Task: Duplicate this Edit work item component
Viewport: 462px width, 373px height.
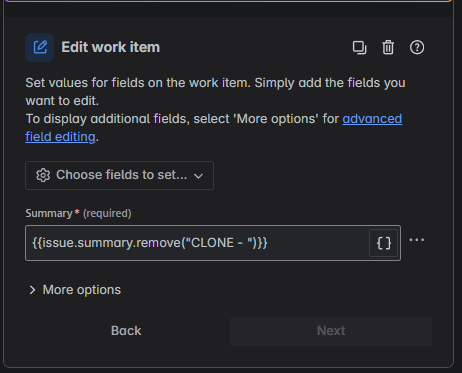Action: (x=359, y=47)
